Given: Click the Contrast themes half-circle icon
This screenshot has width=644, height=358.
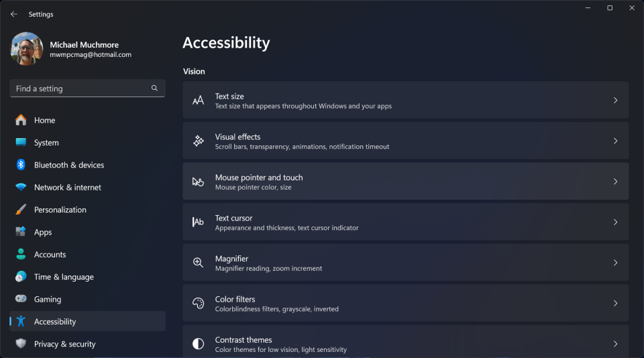Looking at the screenshot, I should 198,344.
